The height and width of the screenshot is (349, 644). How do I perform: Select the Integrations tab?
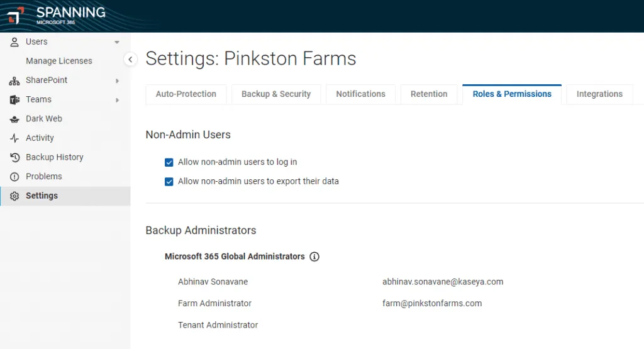coord(599,94)
